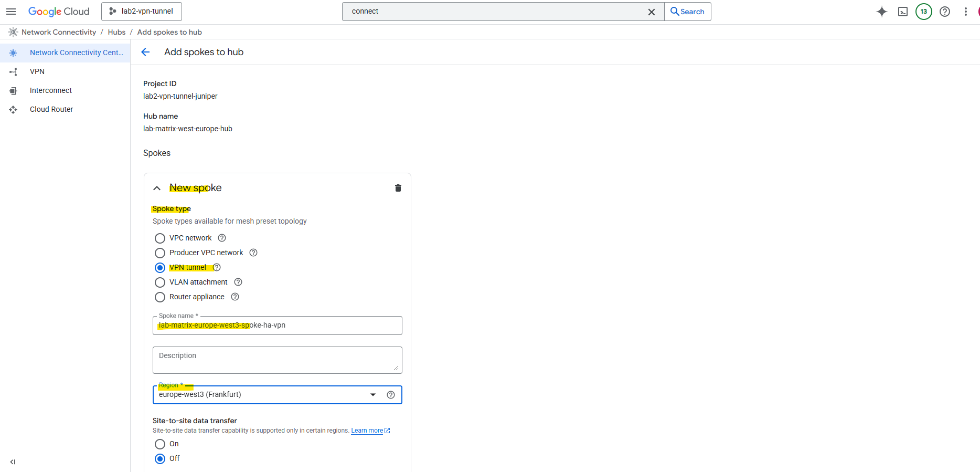Activate Cloud Shell terminal icon
980x472 pixels.
click(x=903, y=12)
